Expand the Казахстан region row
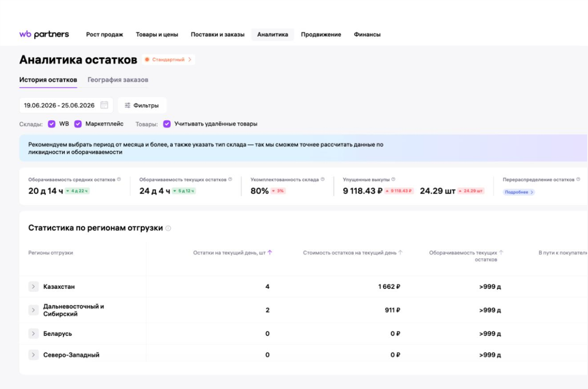The height and width of the screenshot is (389, 588). (33, 287)
